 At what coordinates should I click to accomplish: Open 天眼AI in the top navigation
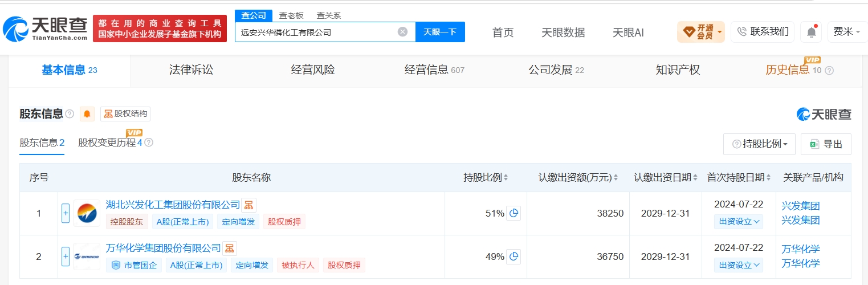coord(628,32)
